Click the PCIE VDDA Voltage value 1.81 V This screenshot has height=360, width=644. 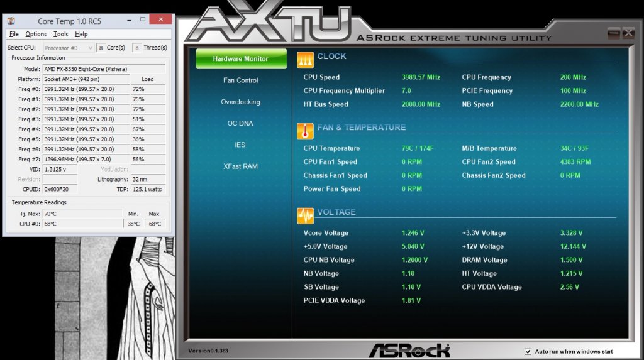click(411, 300)
